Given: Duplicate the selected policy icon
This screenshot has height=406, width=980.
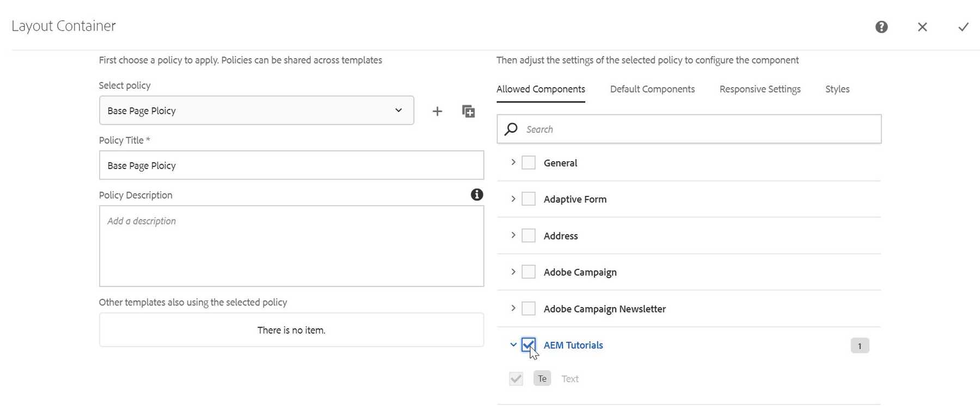Looking at the screenshot, I should 468,111.
